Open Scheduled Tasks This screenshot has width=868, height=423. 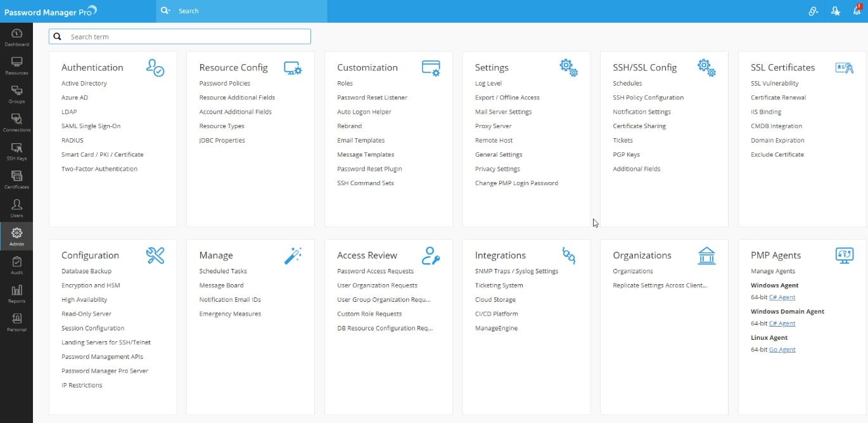tap(223, 271)
